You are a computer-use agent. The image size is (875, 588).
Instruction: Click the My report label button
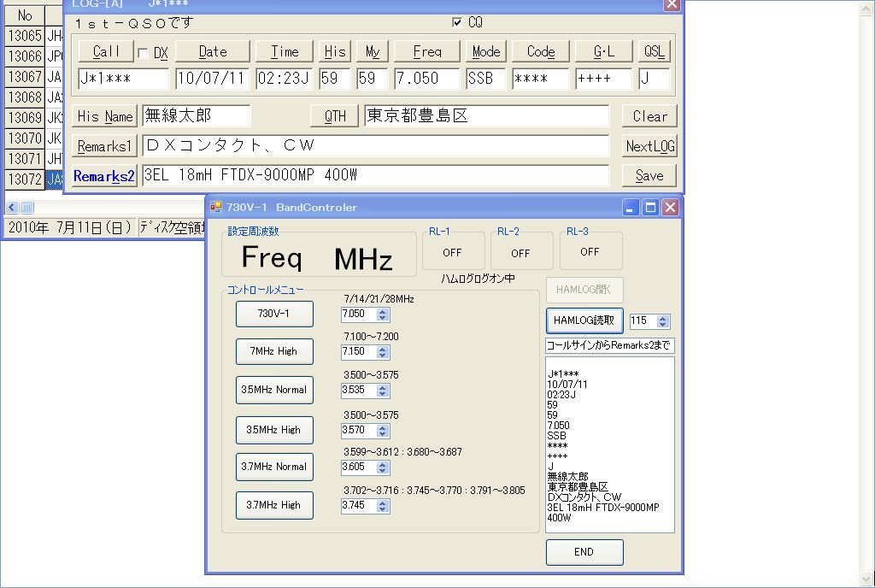(373, 51)
